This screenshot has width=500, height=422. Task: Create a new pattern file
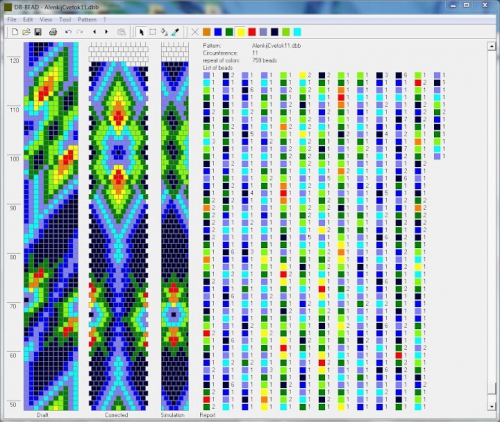(x=15, y=32)
